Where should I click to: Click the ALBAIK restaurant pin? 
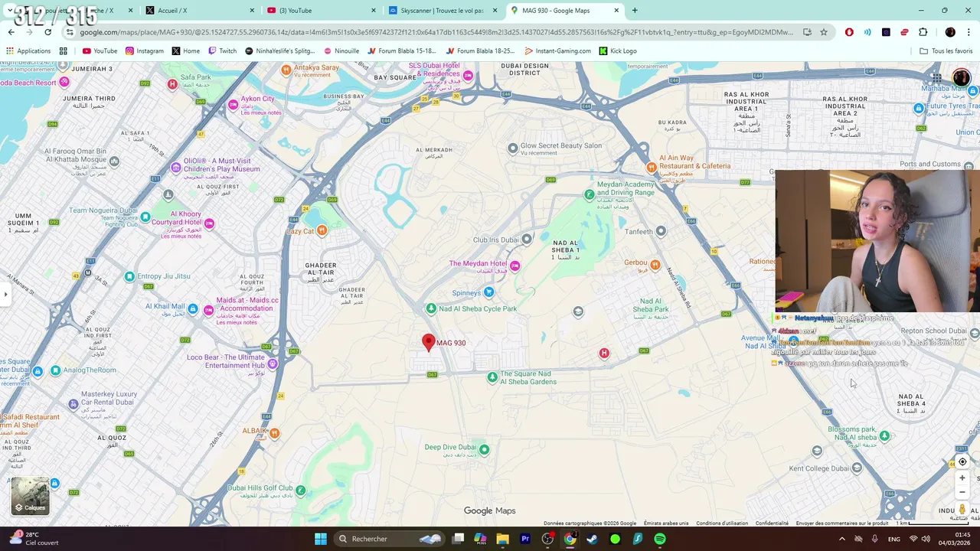point(274,433)
